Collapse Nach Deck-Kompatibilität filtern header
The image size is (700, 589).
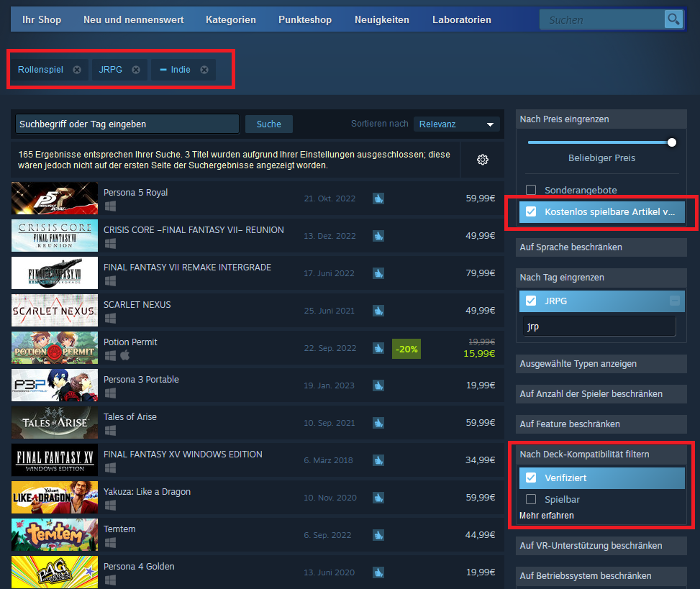601,455
